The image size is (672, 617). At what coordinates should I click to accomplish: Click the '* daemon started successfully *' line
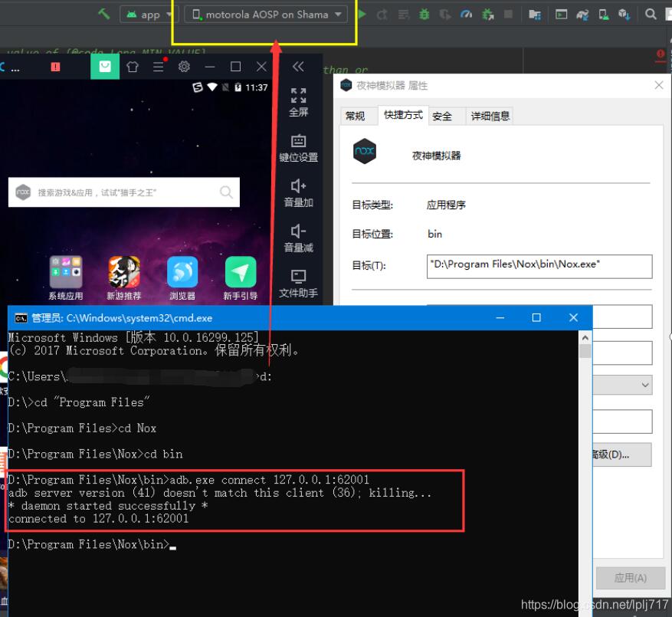[x=109, y=506]
